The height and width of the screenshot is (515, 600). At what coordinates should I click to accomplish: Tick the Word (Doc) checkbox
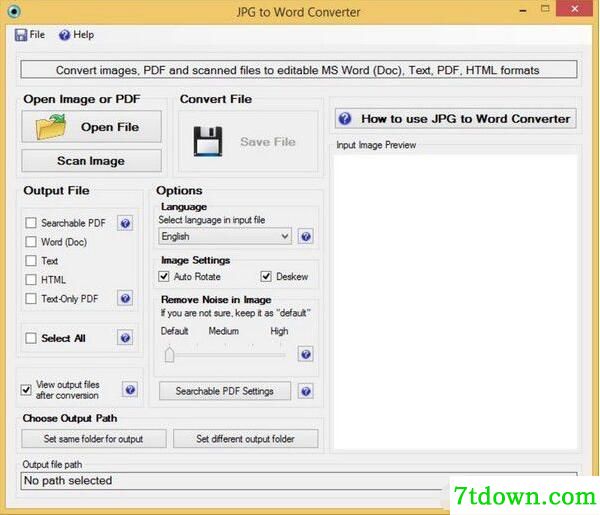[x=31, y=242]
